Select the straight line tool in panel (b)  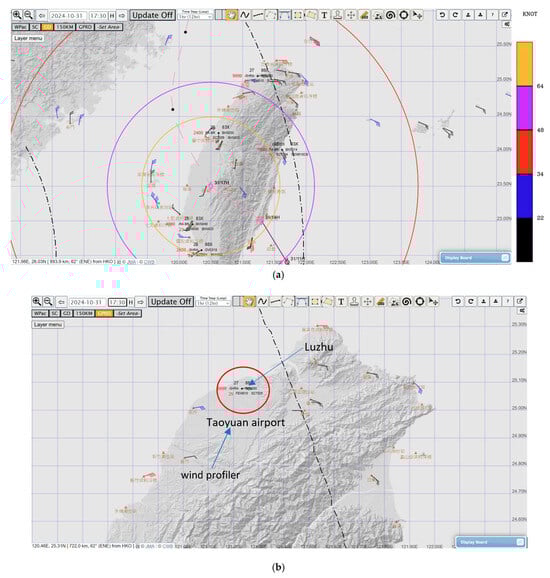click(275, 302)
